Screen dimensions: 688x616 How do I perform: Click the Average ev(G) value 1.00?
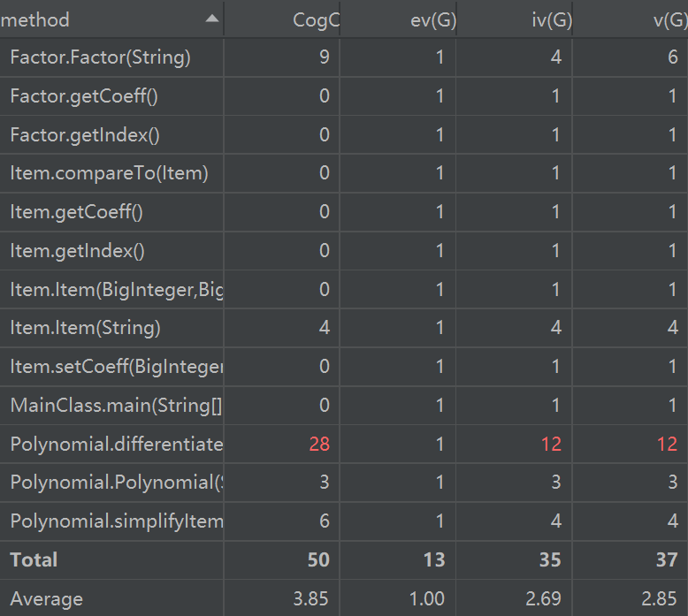point(427,599)
